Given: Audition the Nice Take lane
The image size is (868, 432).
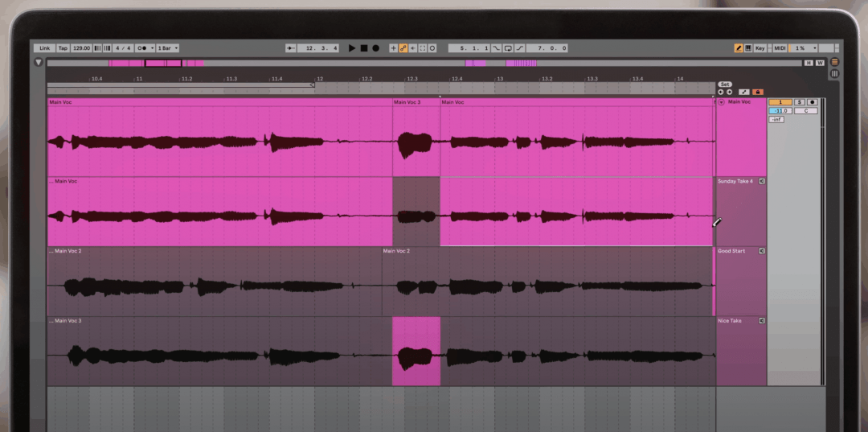Looking at the screenshot, I should point(762,321).
